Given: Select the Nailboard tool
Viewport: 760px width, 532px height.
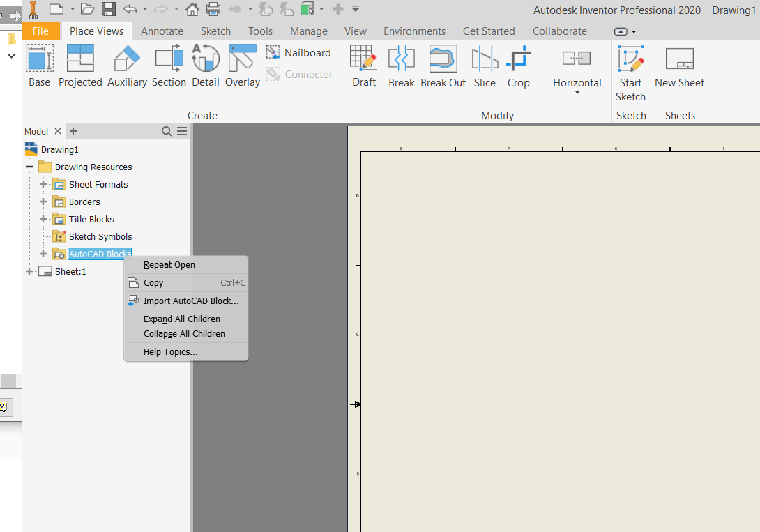Looking at the screenshot, I should tap(298, 53).
